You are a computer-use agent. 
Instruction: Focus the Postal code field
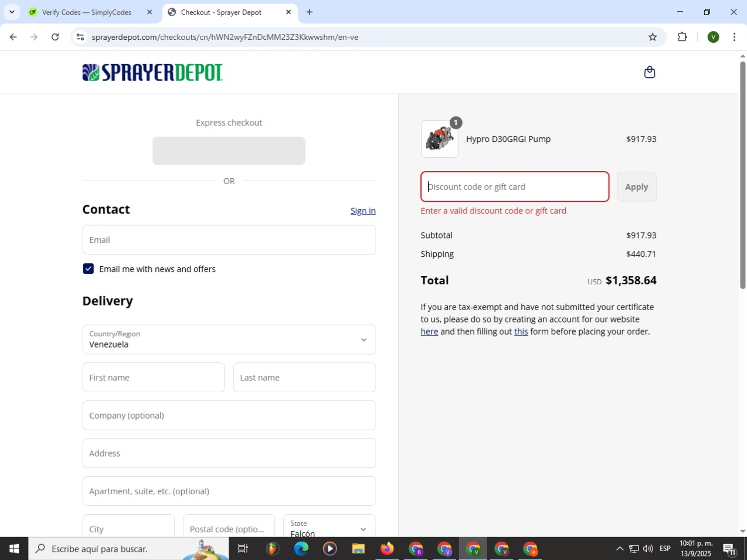point(229,527)
